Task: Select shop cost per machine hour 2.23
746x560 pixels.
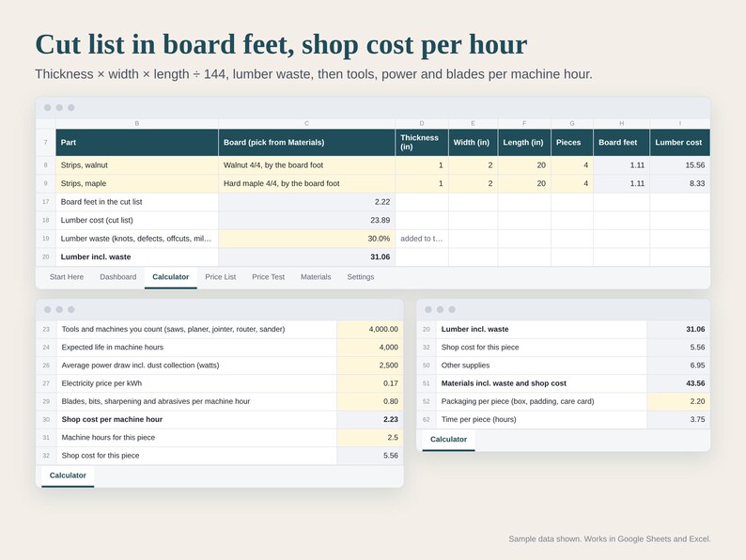Action: point(369,420)
